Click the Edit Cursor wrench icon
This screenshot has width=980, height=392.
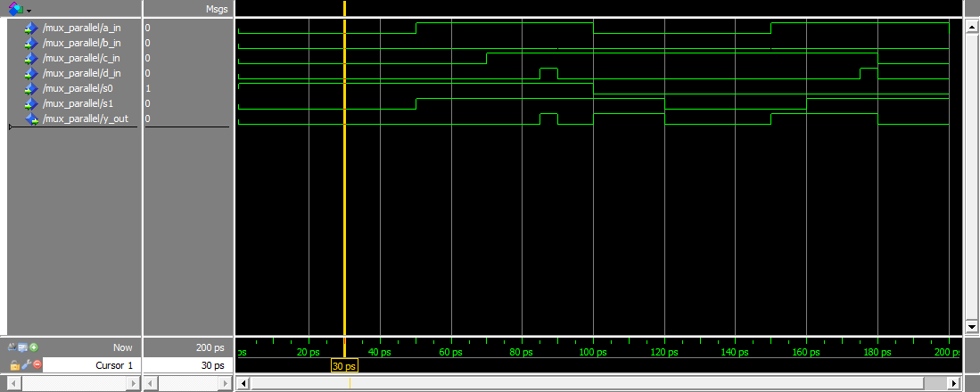pos(26,365)
